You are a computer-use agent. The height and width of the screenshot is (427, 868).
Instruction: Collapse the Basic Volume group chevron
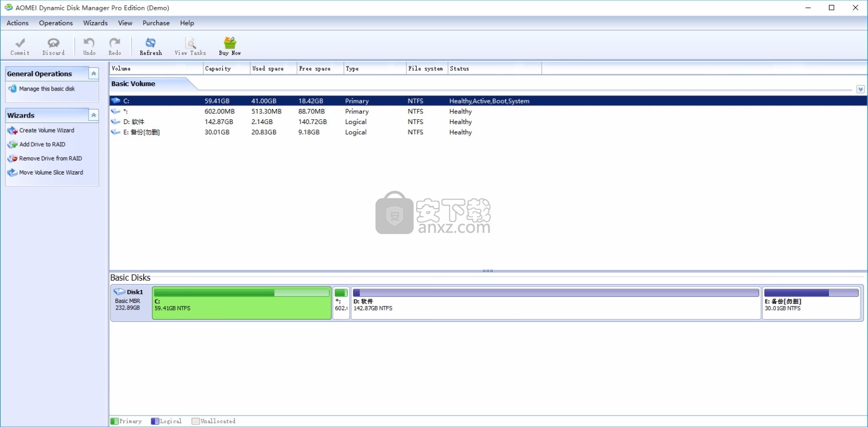[x=860, y=89]
